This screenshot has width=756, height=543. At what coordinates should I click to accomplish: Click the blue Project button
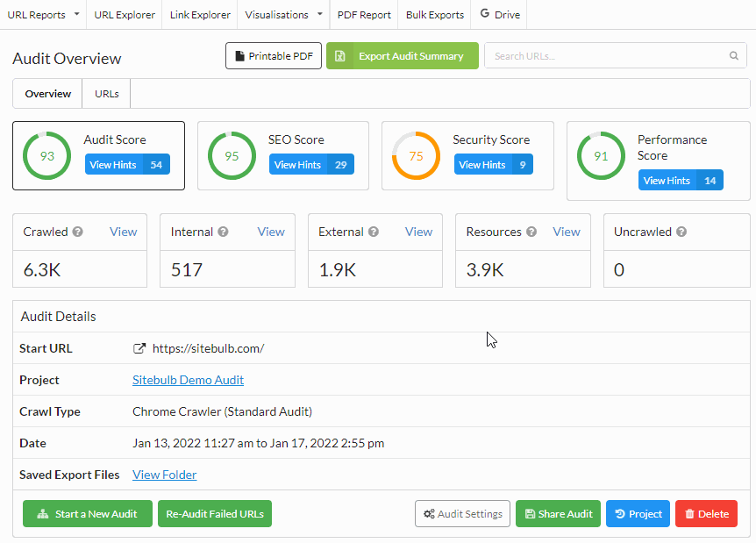tap(638, 513)
